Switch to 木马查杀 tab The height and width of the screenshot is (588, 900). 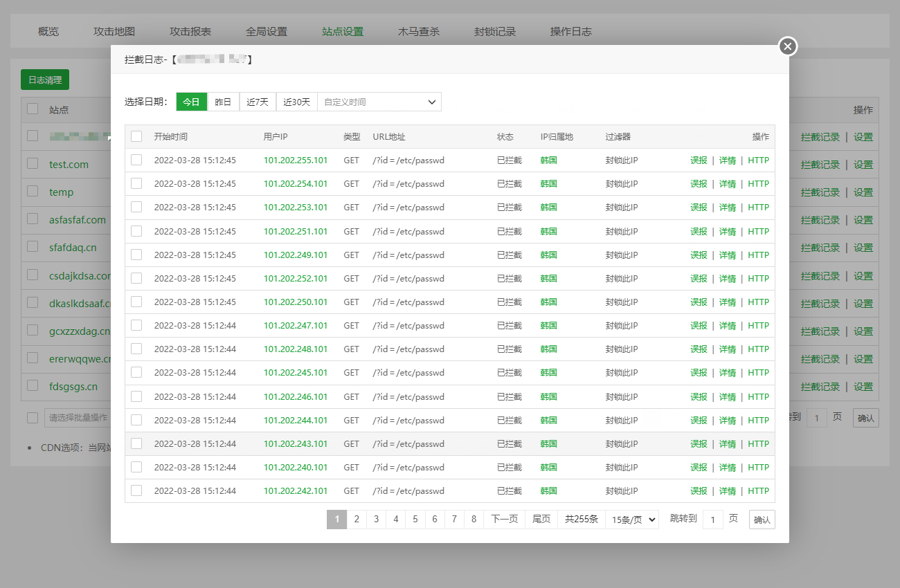click(419, 31)
